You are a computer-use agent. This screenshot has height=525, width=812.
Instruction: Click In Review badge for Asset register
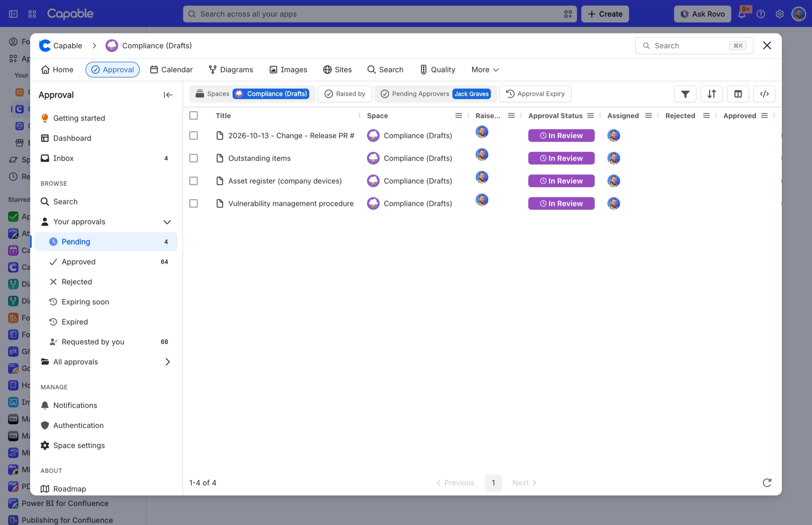561,181
